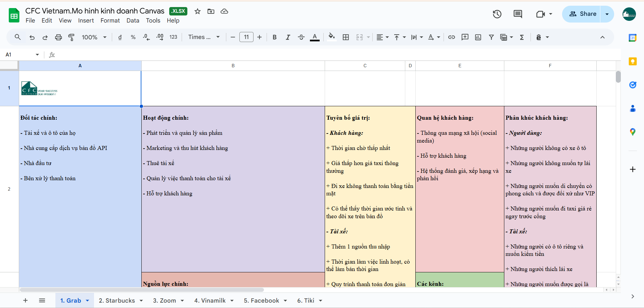The image size is (644, 308).
Task: Open the meeting camera dropdown
Action: pyautogui.click(x=551, y=14)
